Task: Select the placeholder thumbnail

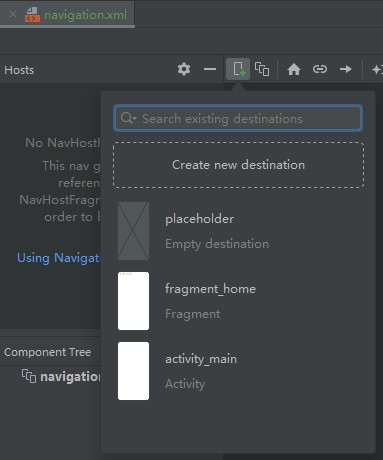Action: click(x=133, y=231)
